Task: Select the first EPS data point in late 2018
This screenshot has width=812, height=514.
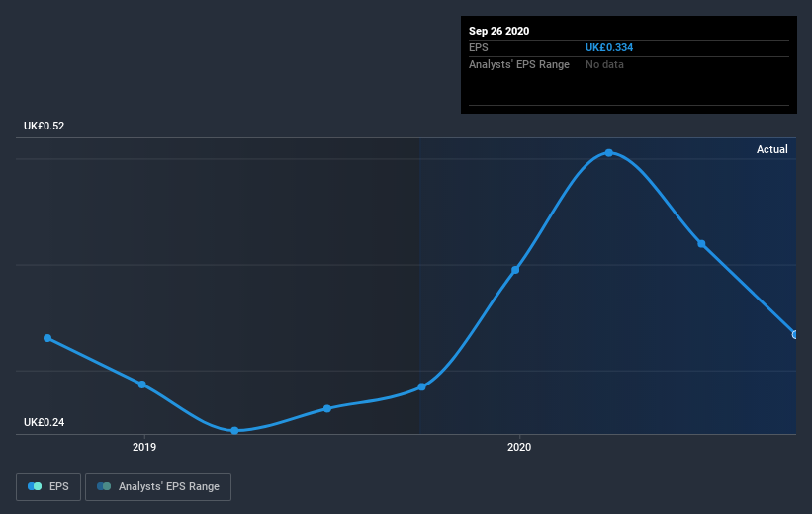Action: (x=47, y=338)
